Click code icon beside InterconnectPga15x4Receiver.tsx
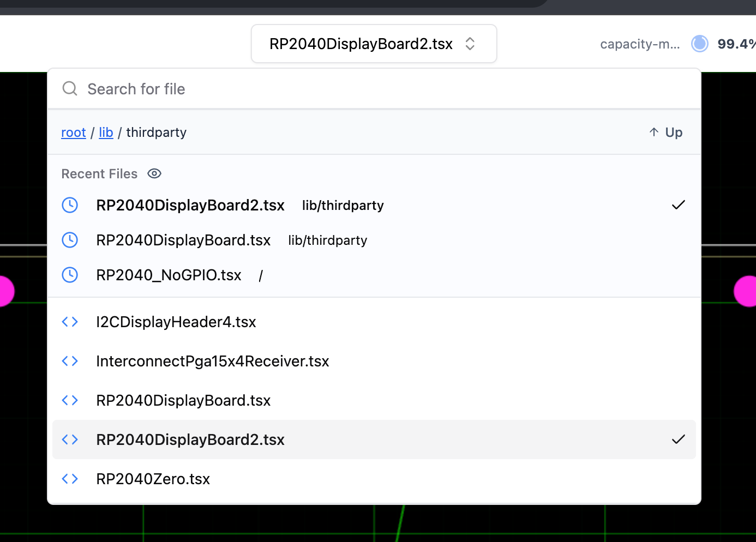 70,361
